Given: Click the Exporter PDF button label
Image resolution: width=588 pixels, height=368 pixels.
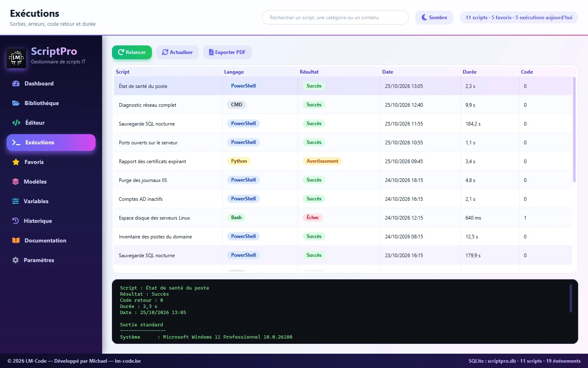Looking at the screenshot, I should (230, 52).
